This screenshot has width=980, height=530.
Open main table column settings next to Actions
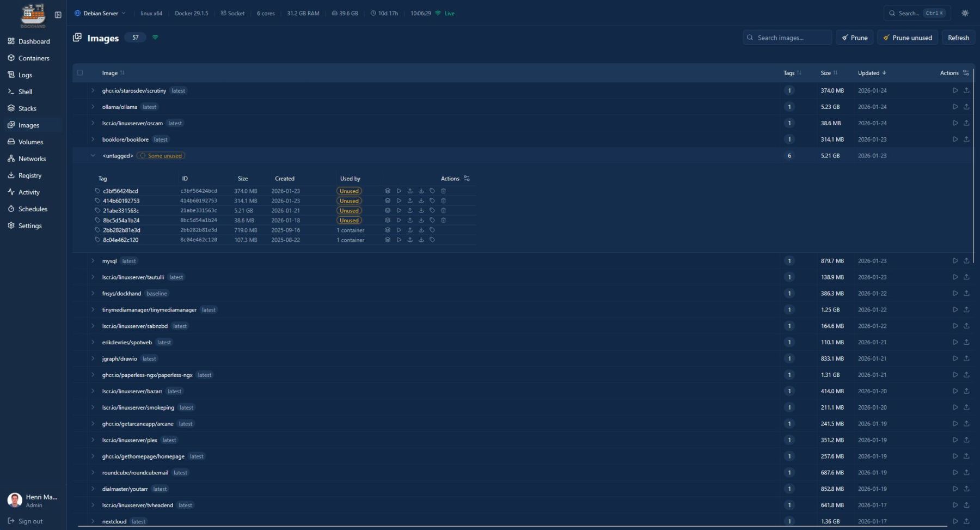[966, 73]
